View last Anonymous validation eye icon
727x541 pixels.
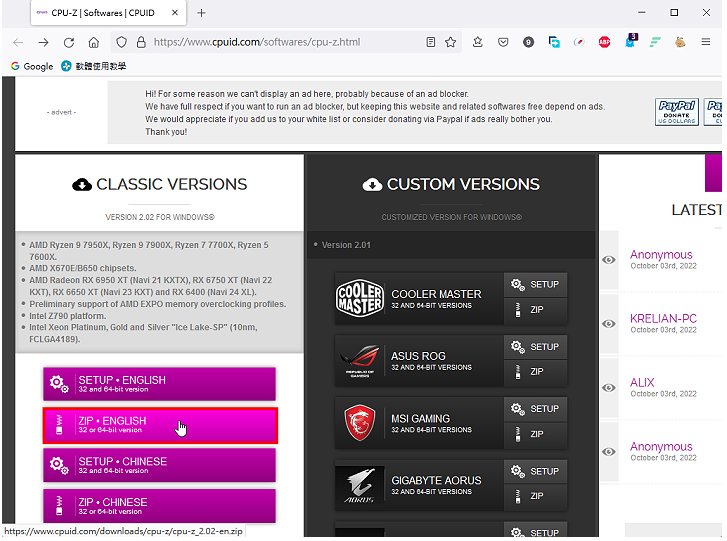[x=609, y=452]
